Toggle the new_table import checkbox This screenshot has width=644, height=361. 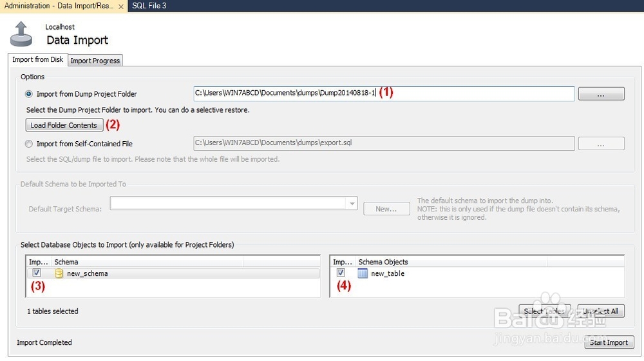pyautogui.click(x=341, y=273)
